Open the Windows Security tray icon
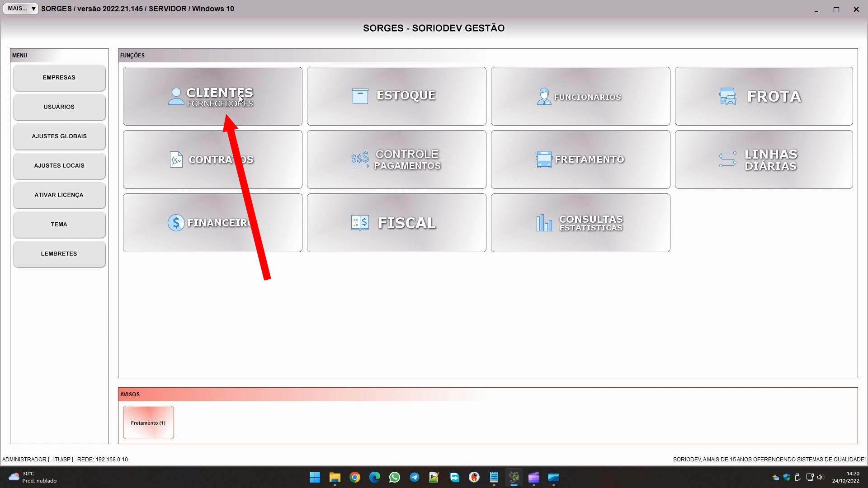868x488 pixels. (787, 477)
